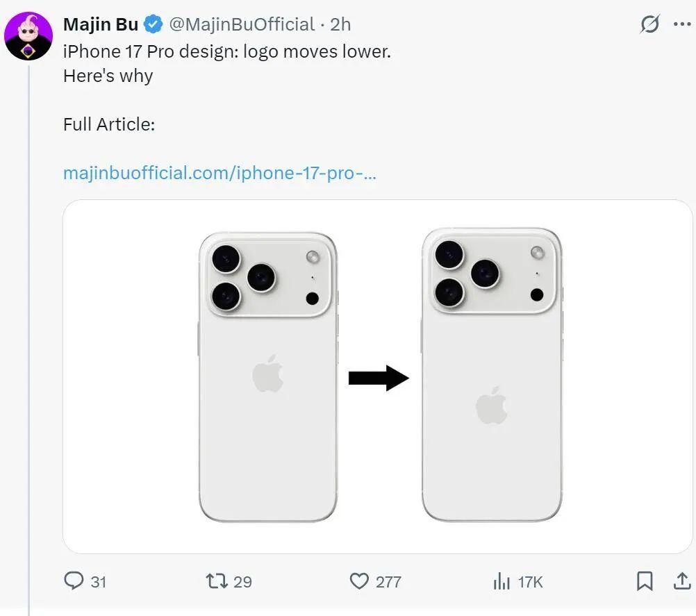
Task: Click the Grok icon on the post
Action: [x=649, y=24]
